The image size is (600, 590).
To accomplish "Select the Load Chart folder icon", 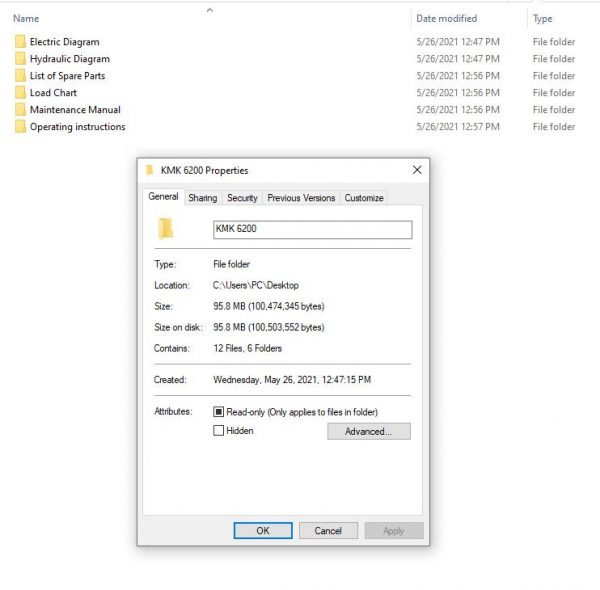I will click(x=20, y=93).
